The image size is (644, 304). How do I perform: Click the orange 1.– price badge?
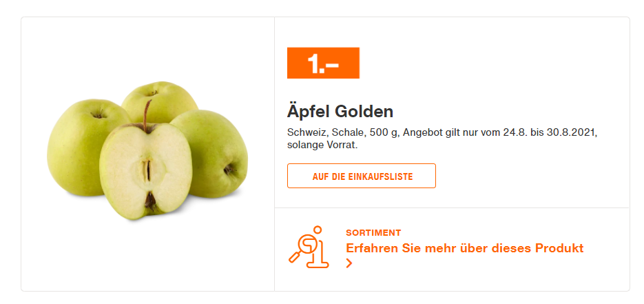[x=323, y=63]
